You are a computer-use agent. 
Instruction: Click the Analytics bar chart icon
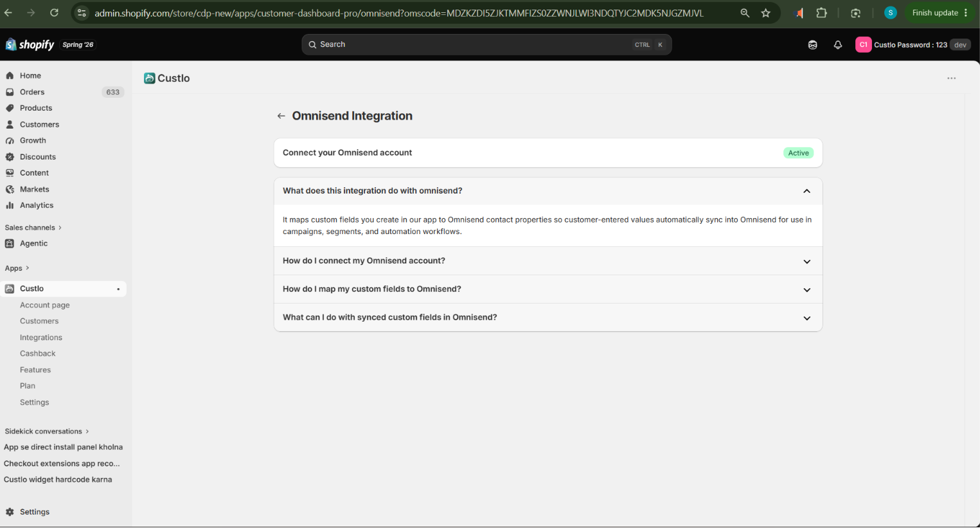[x=10, y=206]
